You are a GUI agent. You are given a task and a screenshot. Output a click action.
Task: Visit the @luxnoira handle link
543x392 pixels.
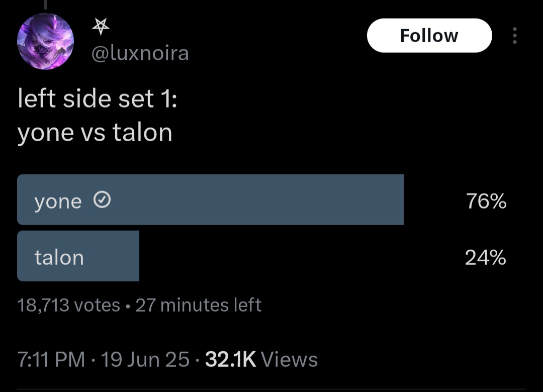(140, 53)
